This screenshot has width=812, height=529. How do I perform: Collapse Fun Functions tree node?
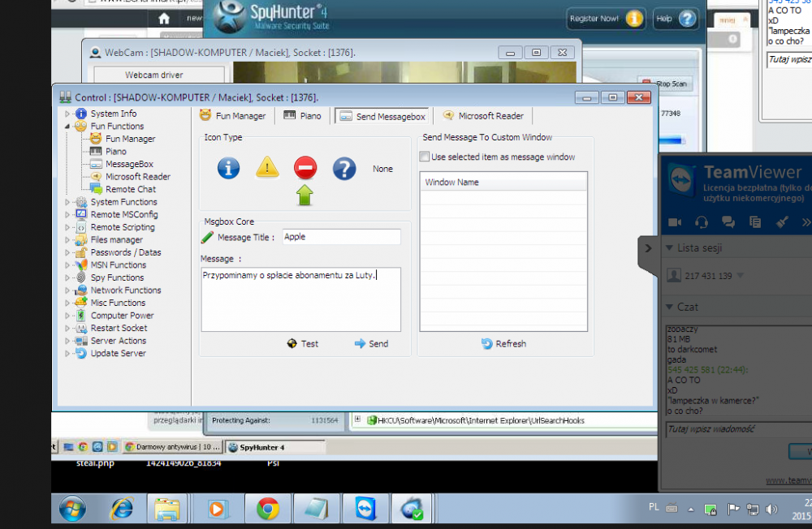point(67,126)
